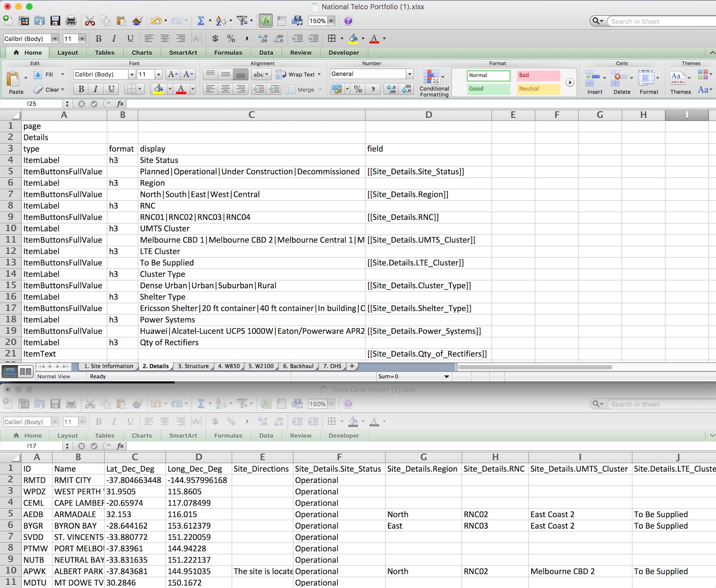Click the Merge cells icon
Screen dimensions: 716x588
point(291,90)
